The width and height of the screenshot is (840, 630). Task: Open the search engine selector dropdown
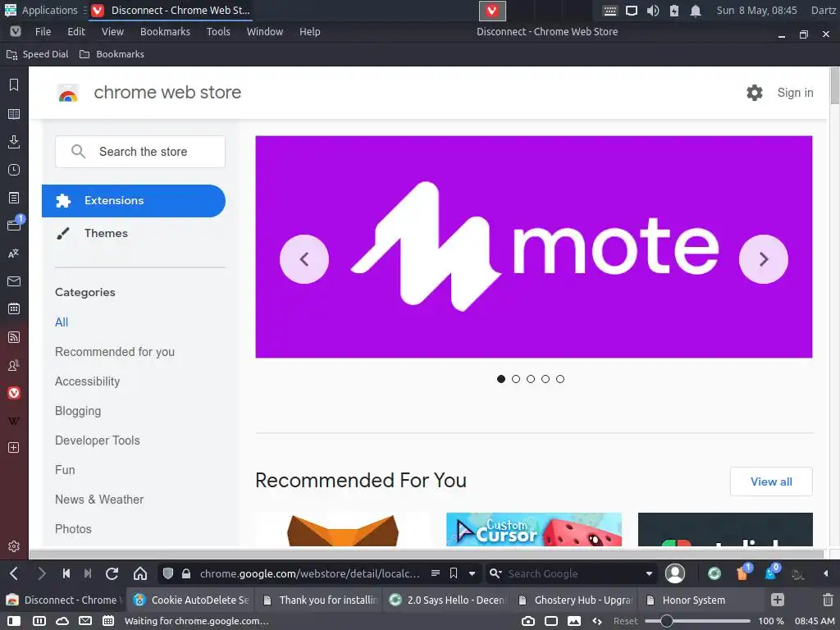point(495,573)
